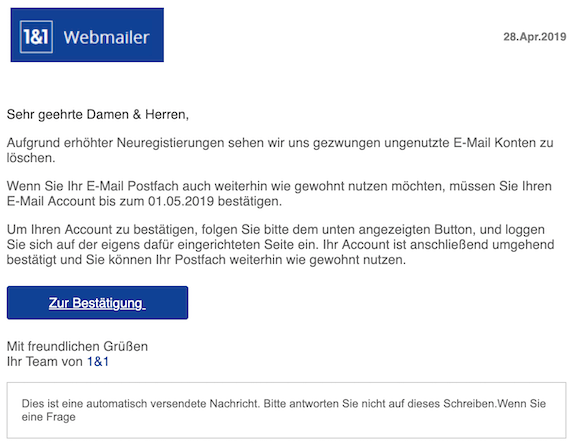This screenshot has width=573, height=448.
Task: Click the 'Zur Bestätigung' button
Action: pos(97,303)
